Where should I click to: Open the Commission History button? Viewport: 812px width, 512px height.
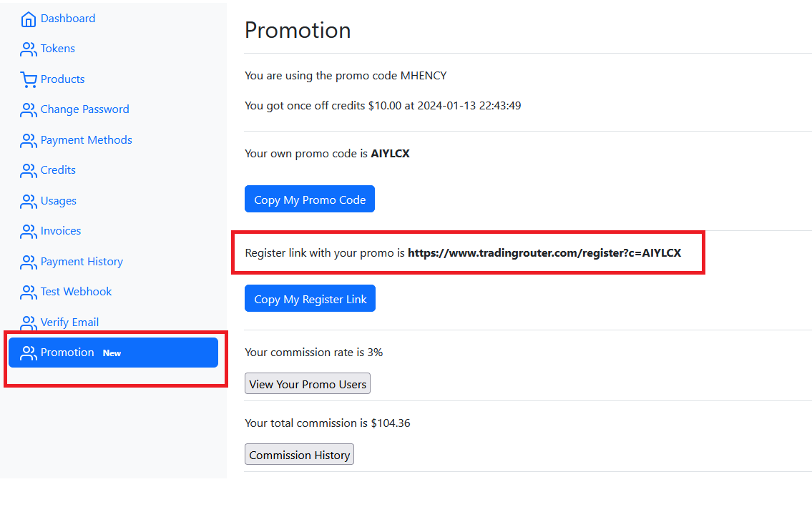299,455
